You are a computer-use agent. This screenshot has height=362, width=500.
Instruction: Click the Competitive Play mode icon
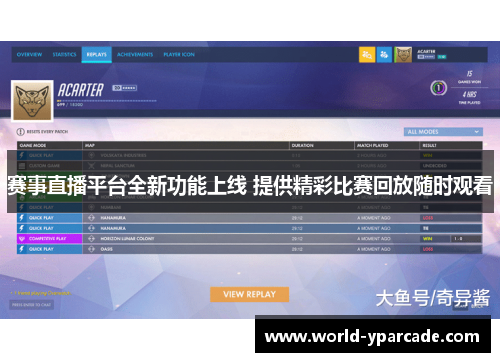pyautogui.click(x=22, y=239)
